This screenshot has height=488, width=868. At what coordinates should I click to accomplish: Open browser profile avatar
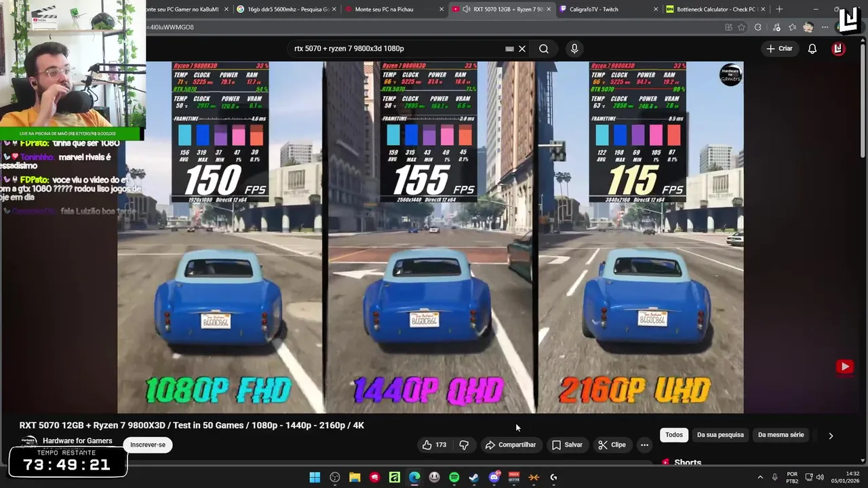pyautogui.click(x=808, y=27)
